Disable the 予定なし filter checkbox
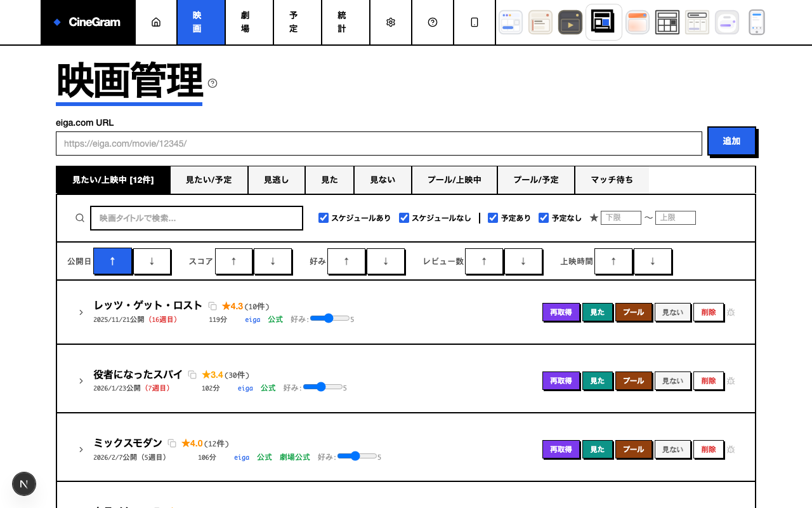 pyautogui.click(x=544, y=218)
